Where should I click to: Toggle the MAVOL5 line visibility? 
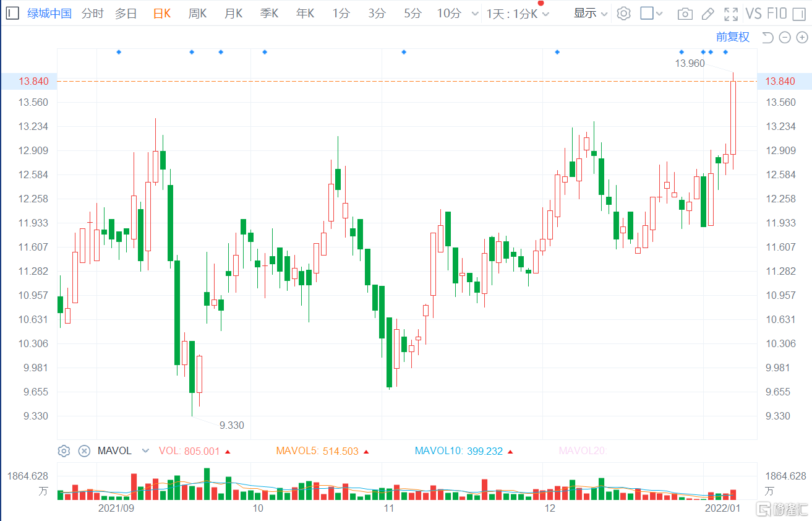tap(317, 451)
